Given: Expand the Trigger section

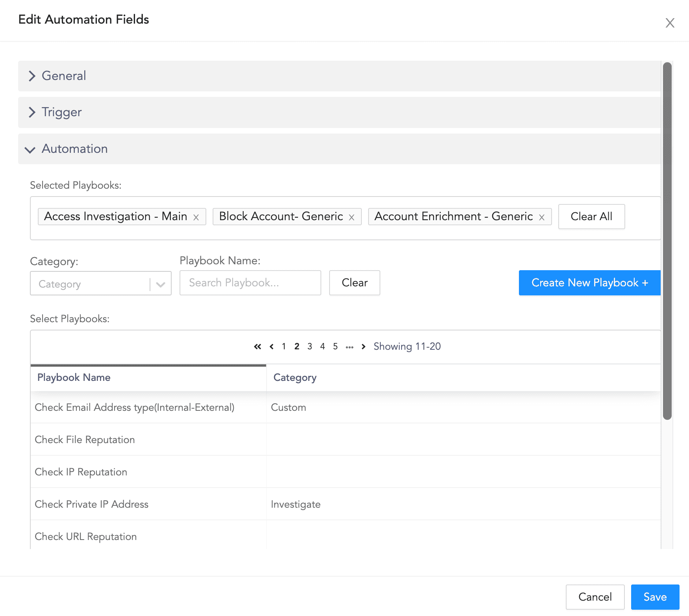Looking at the screenshot, I should (61, 112).
